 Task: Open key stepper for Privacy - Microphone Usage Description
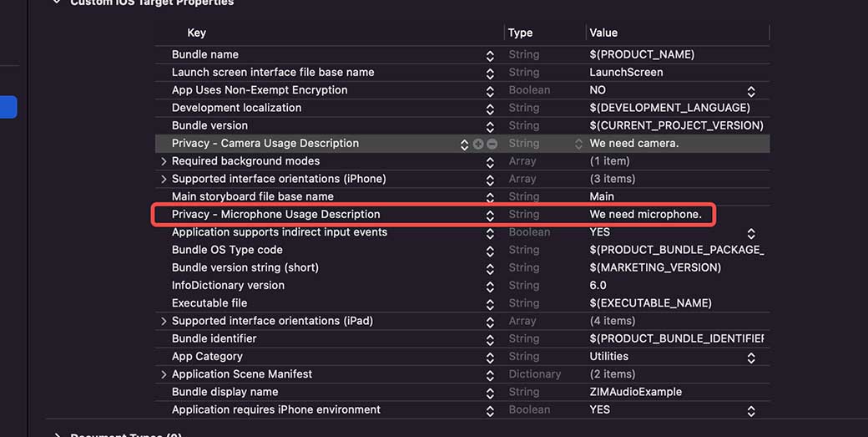pyautogui.click(x=490, y=215)
